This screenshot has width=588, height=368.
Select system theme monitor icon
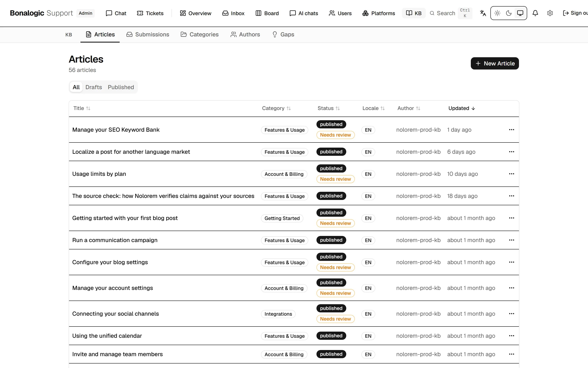tap(520, 13)
